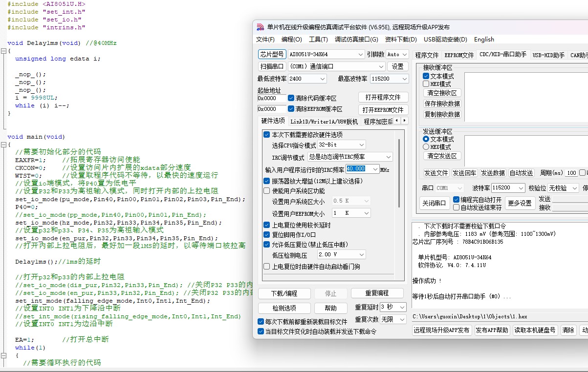Click the programmer app icon in title bar
Screen dimensions: 588x372
(260, 27)
